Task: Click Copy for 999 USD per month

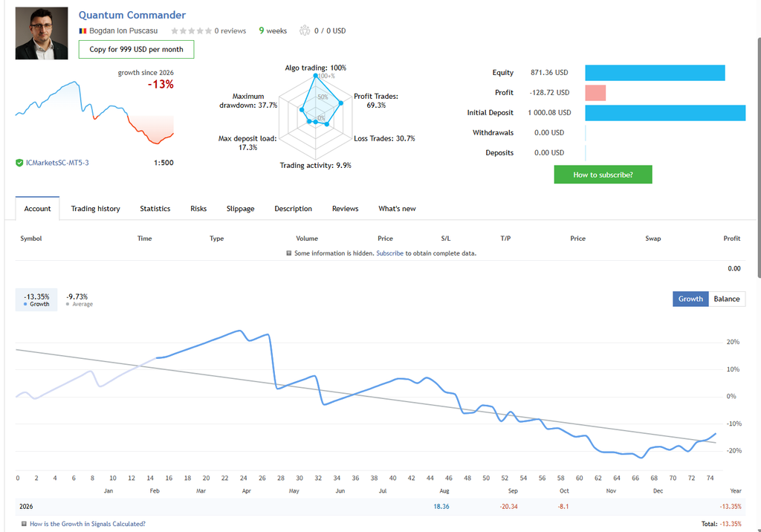Action: [x=137, y=50]
